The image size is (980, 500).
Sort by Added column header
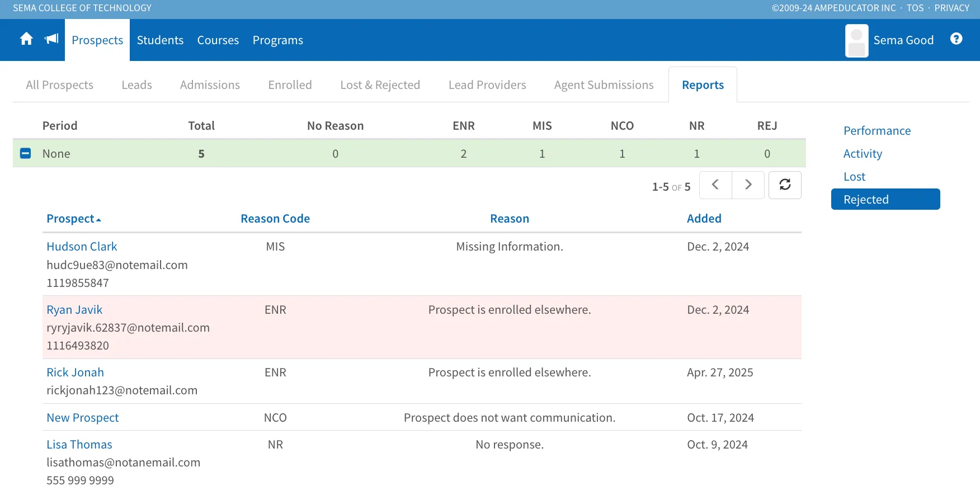[704, 219]
